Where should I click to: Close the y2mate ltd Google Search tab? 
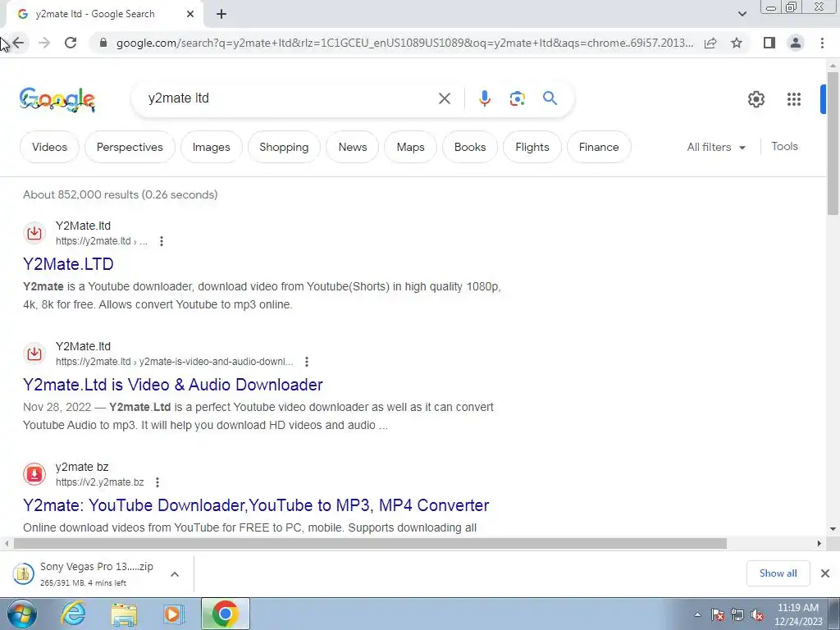click(x=190, y=14)
